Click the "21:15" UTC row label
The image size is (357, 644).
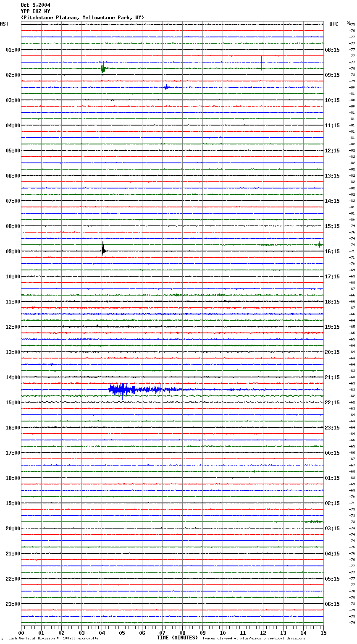click(x=332, y=377)
